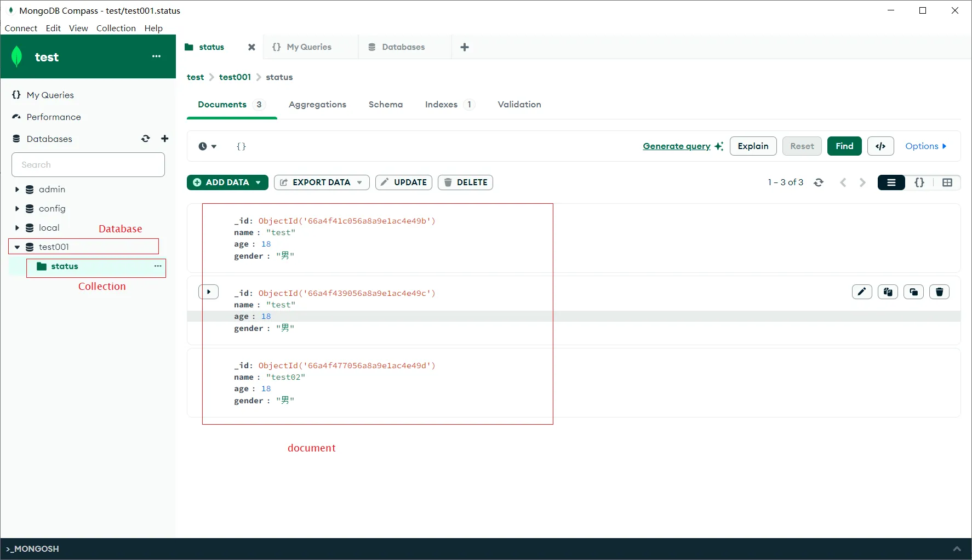Image resolution: width=972 pixels, height=560 pixels.
Task: Select the status collection in sidebar
Action: pyautogui.click(x=65, y=266)
